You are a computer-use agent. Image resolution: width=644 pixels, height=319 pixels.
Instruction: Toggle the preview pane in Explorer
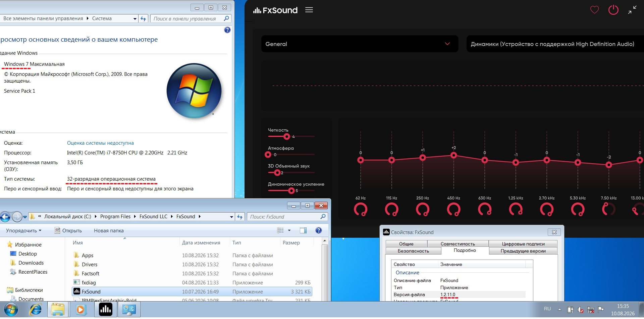pos(303,230)
